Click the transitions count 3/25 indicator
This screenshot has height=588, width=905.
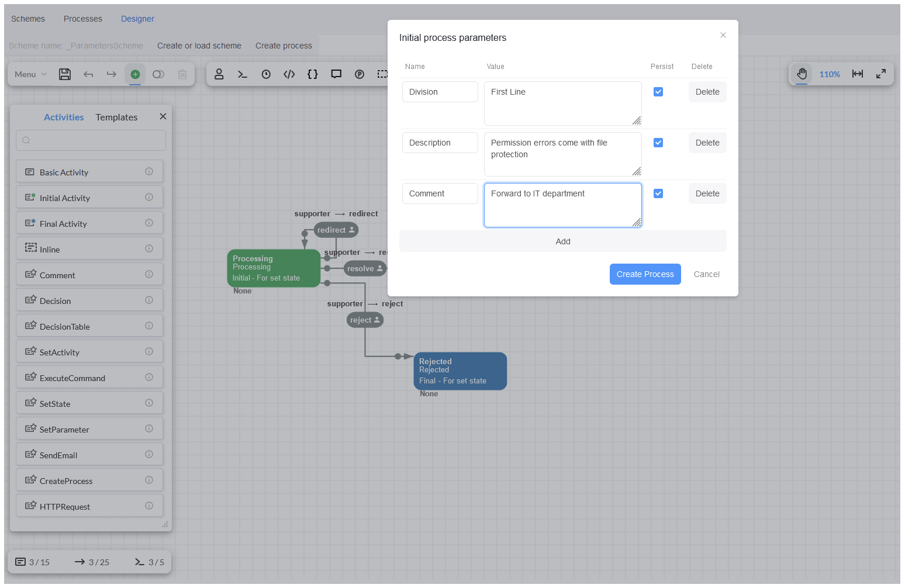pyautogui.click(x=92, y=562)
